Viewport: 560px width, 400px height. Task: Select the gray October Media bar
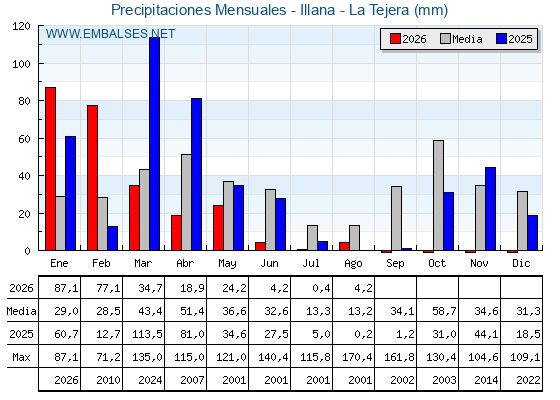tap(439, 195)
